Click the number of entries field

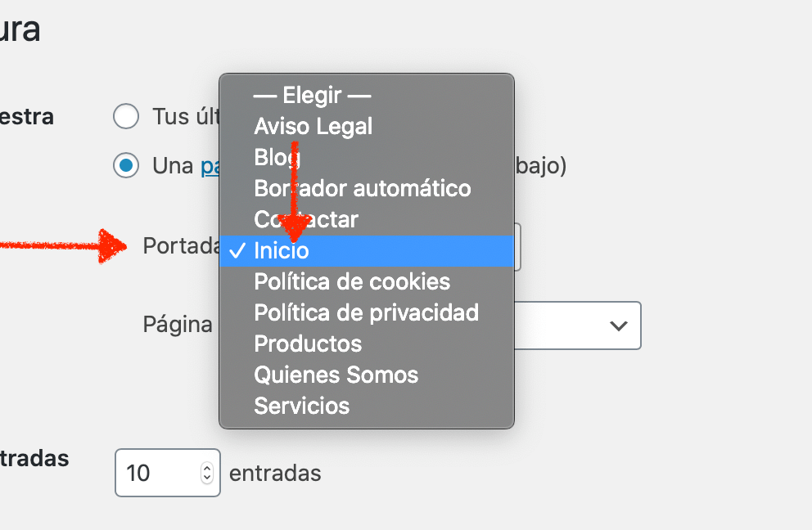tap(167, 473)
